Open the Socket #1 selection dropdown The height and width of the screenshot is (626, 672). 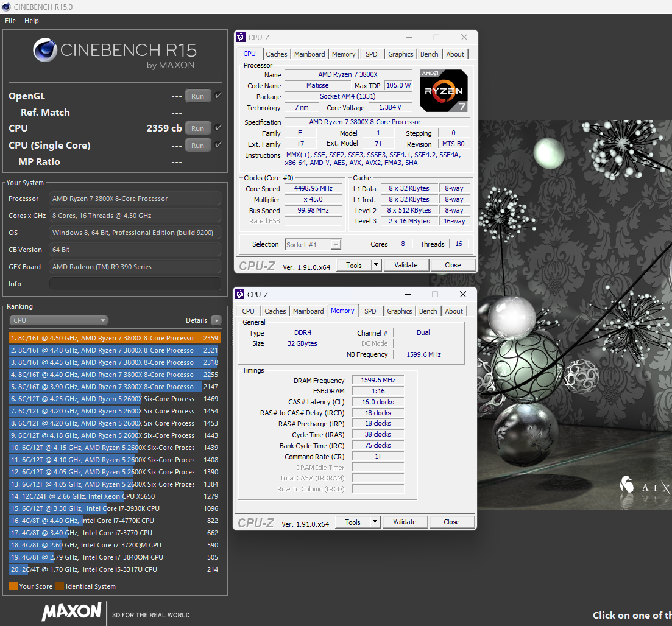click(x=313, y=244)
